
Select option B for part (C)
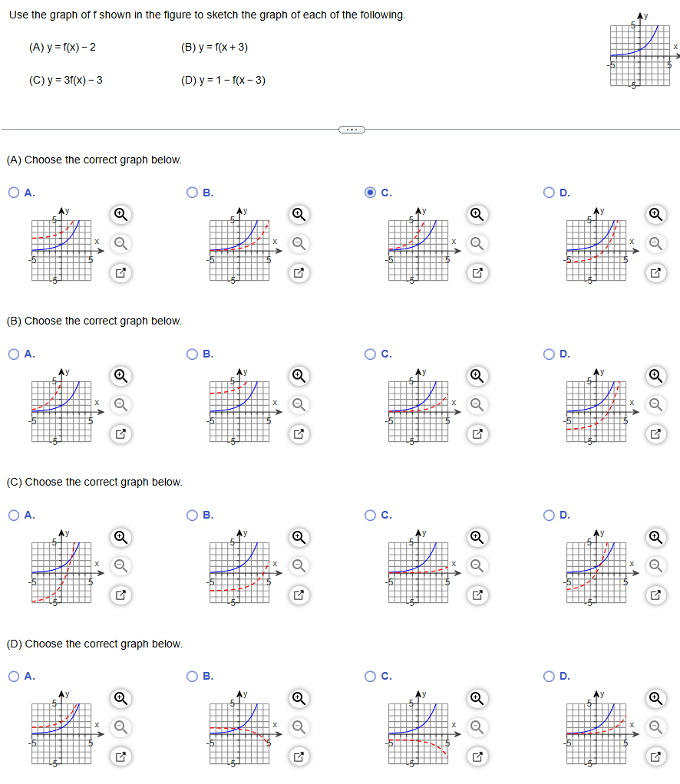click(190, 515)
